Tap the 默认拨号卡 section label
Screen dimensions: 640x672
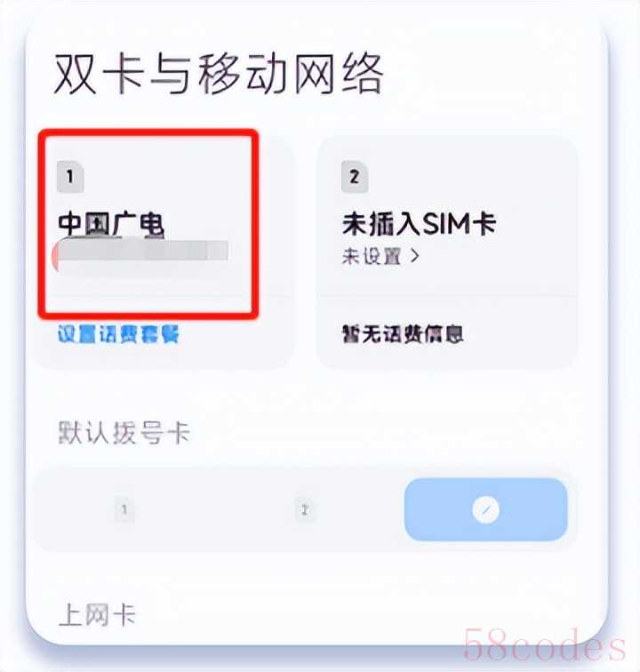124,432
